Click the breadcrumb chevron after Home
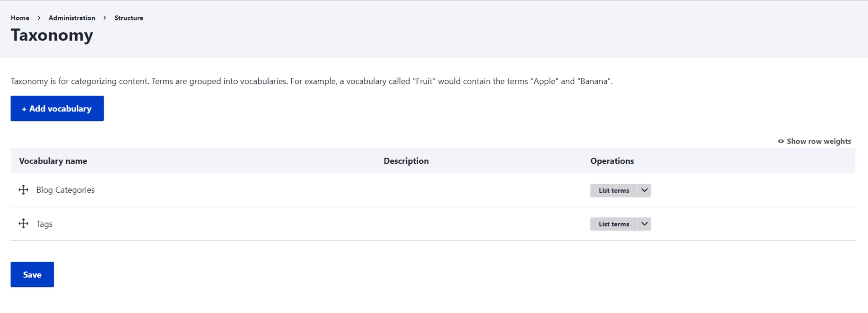 (x=39, y=18)
